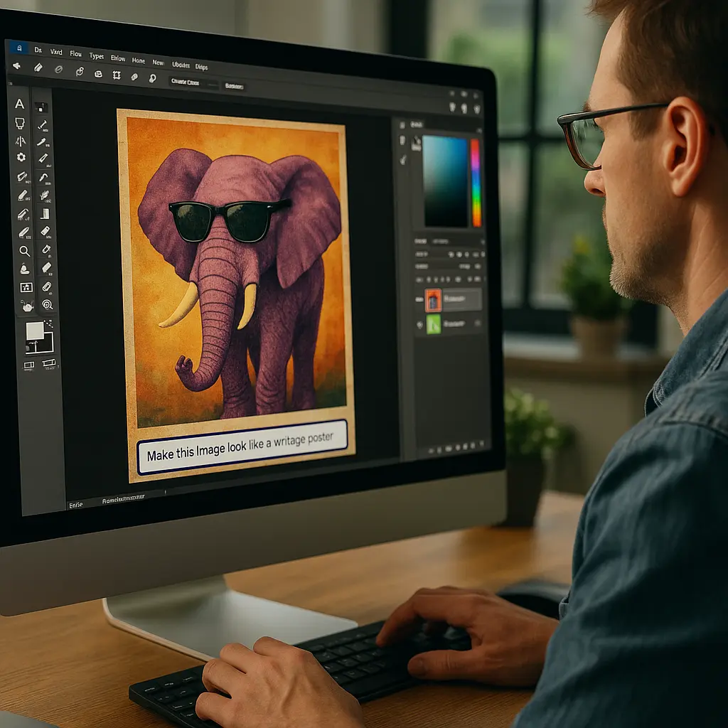The width and height of the screenshot is (728, 728).
Task: Open the Vxrd menu
Action: click(x=56, y=52)
